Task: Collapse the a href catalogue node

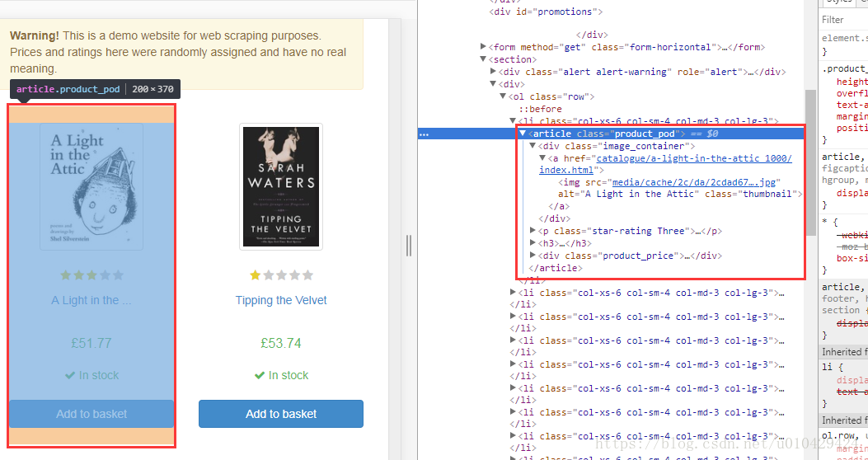Action: click(x=542, y=158)
